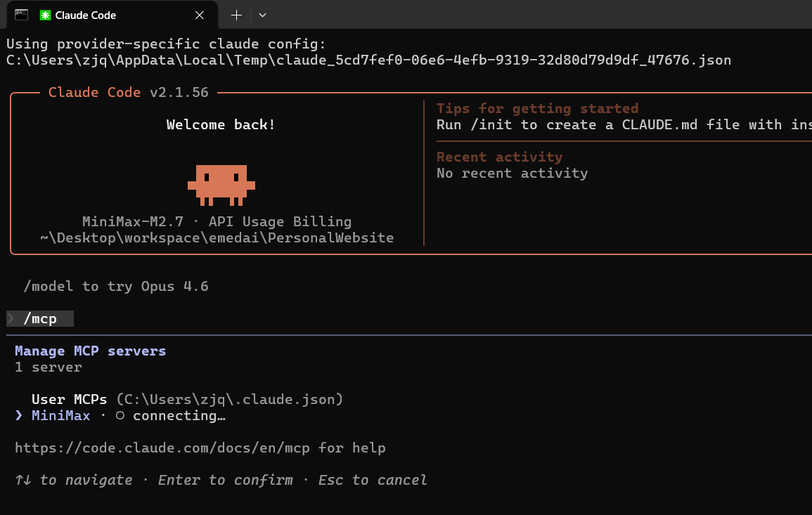Click the User MCPs config path
The width and height of the screenshot is (812, 515).
pos(229,400)
